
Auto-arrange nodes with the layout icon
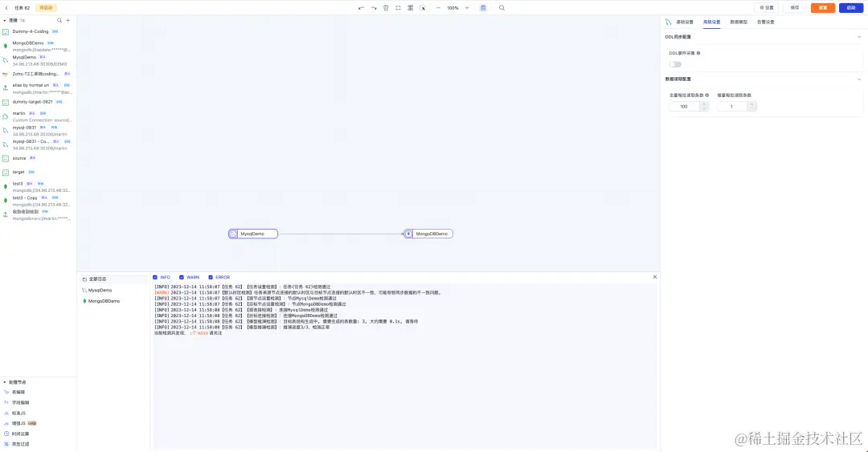pos(410,8)
